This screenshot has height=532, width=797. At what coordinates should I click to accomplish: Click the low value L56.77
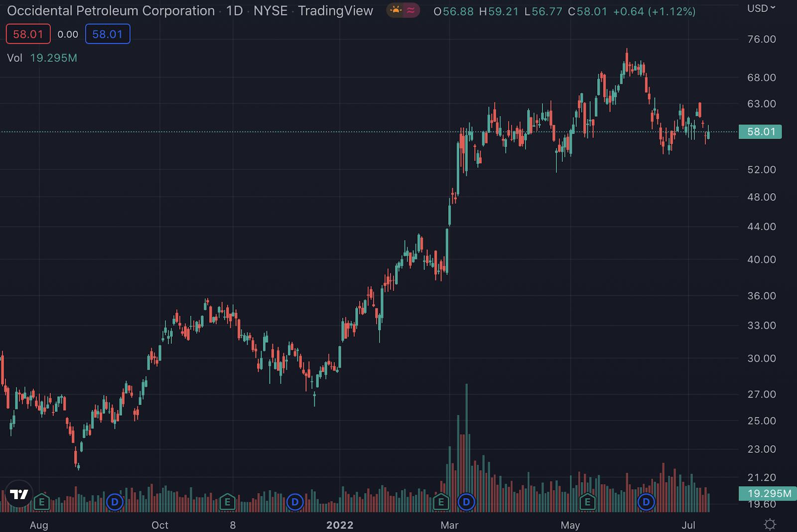click(x=543, y=11)
